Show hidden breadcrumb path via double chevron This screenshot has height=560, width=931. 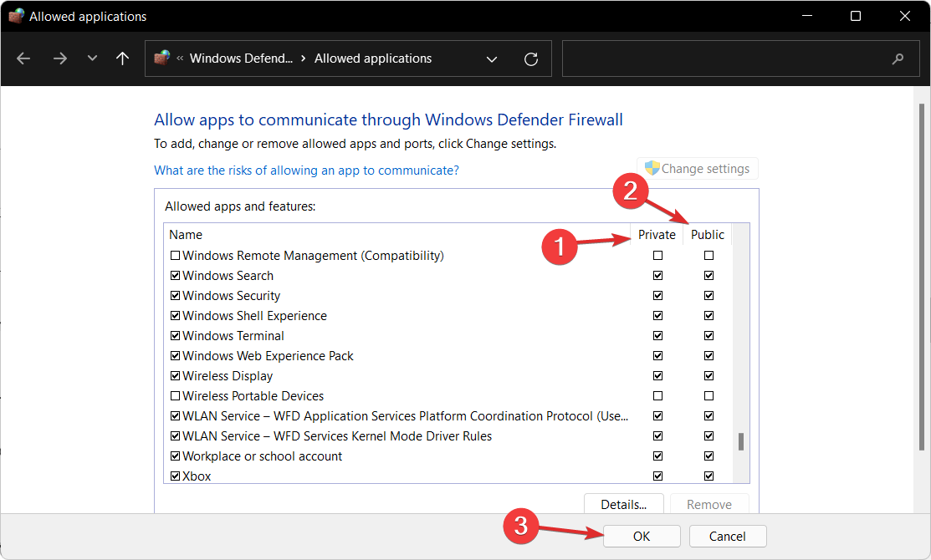coord(180,59)
